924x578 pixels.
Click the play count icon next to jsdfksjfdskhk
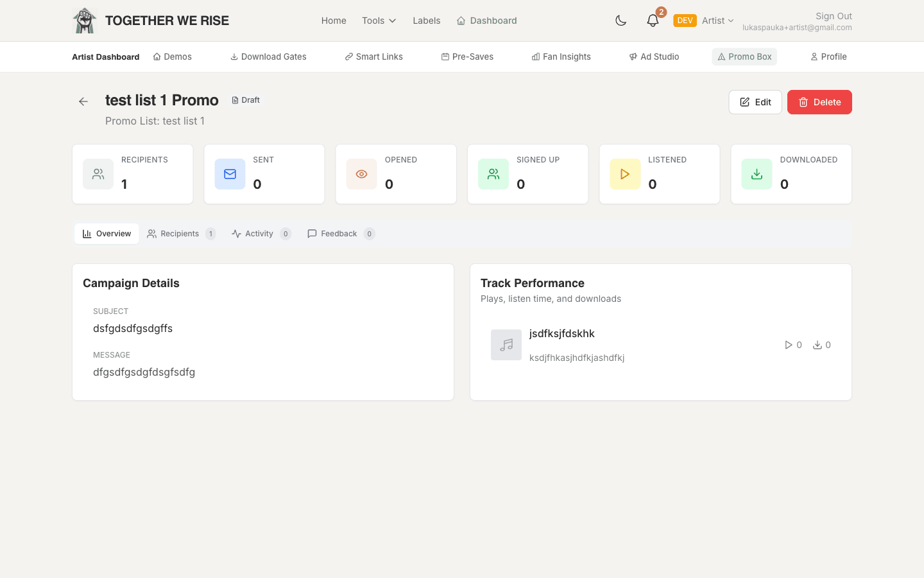[x=787, y=345]
